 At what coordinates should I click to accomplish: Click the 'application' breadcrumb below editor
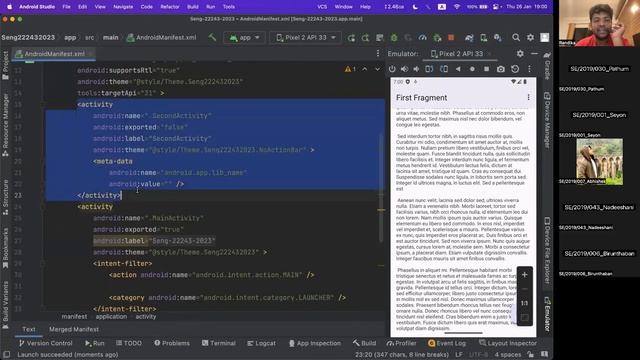[x=111, y=316]
